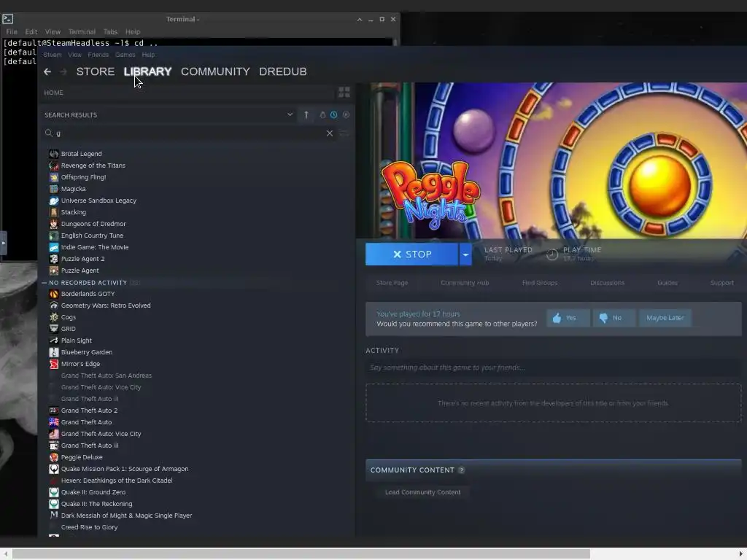Image resolution: width=747 pixels, height=560 pixels.
Task: Select the Cogs gear icon
Action: [54, 317]
